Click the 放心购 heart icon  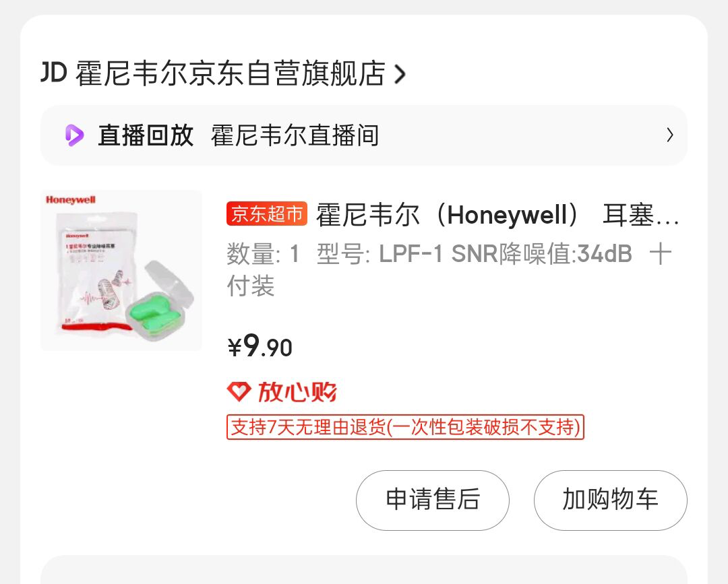pos(239,392)
